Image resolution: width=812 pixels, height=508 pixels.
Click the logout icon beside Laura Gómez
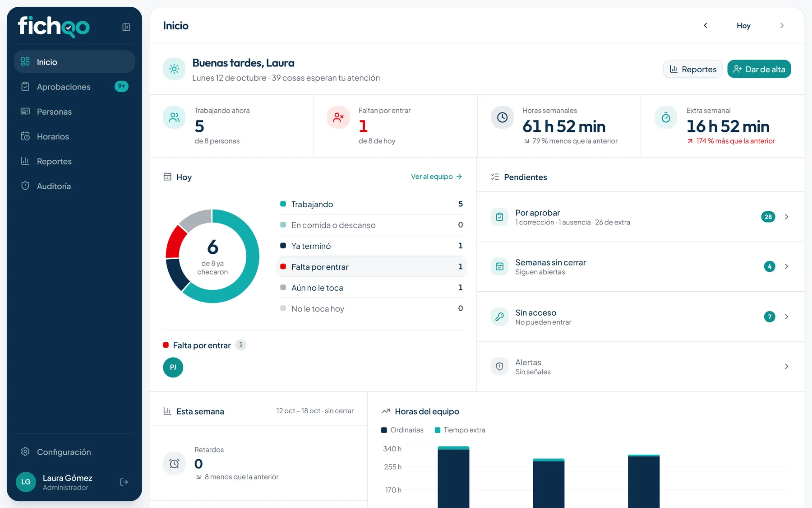[124, 482]
